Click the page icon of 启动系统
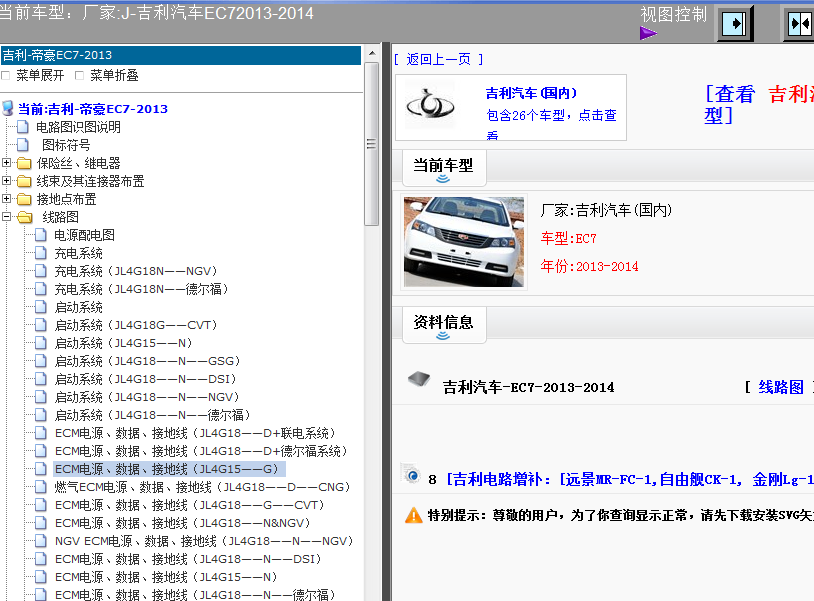814x601 pixels. pyautogui.click(x=40, y=307)
